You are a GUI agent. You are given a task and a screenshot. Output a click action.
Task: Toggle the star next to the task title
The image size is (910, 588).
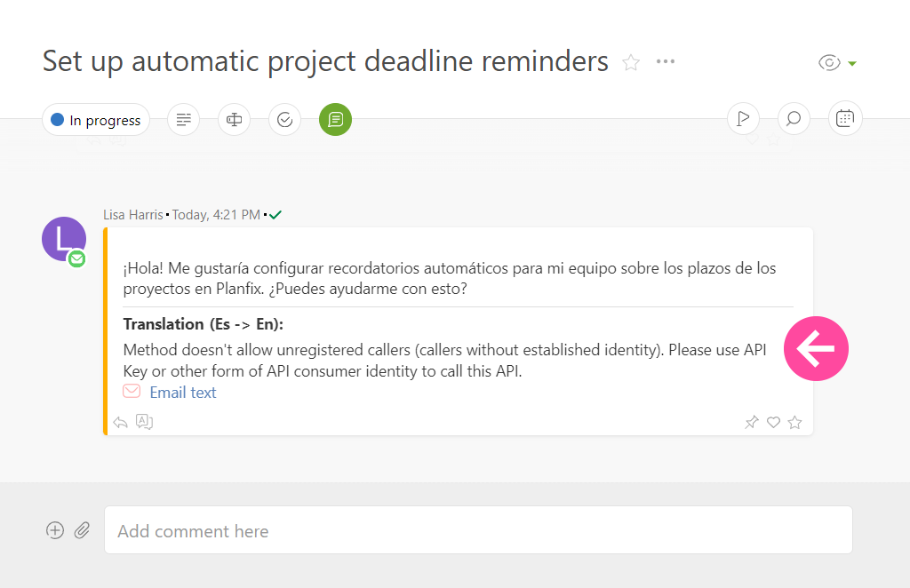tap(631, 62)
